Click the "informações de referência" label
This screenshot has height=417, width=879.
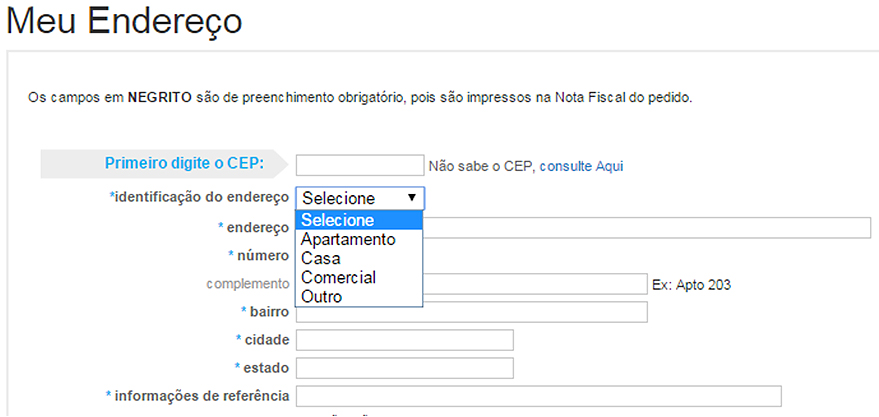(x=200, y=396)
